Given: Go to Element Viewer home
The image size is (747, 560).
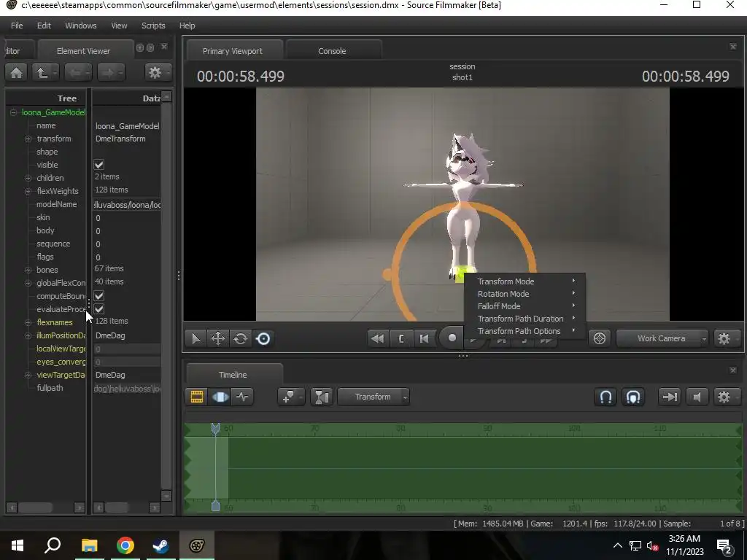Looking at the screenshot, I should click(17, 73).
